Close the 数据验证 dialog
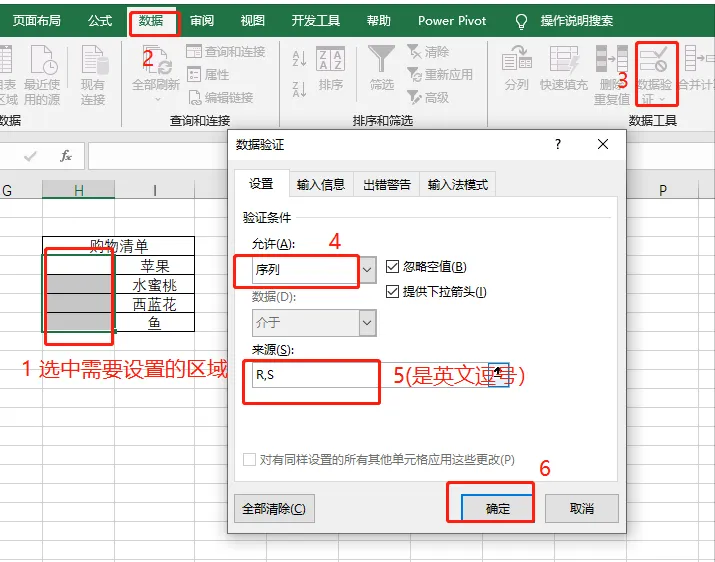 point(603,144)
